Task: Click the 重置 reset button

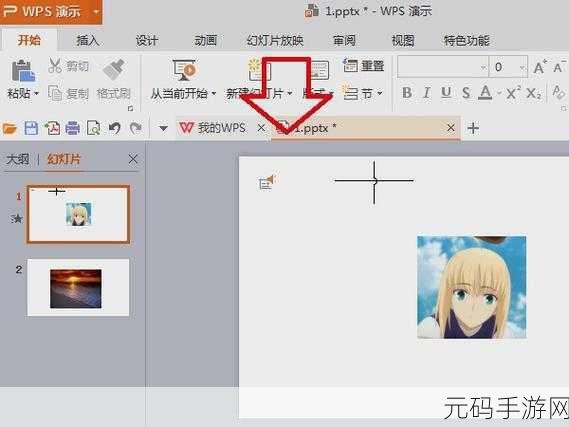Action: pyautogui.click(x=363, y=66)
